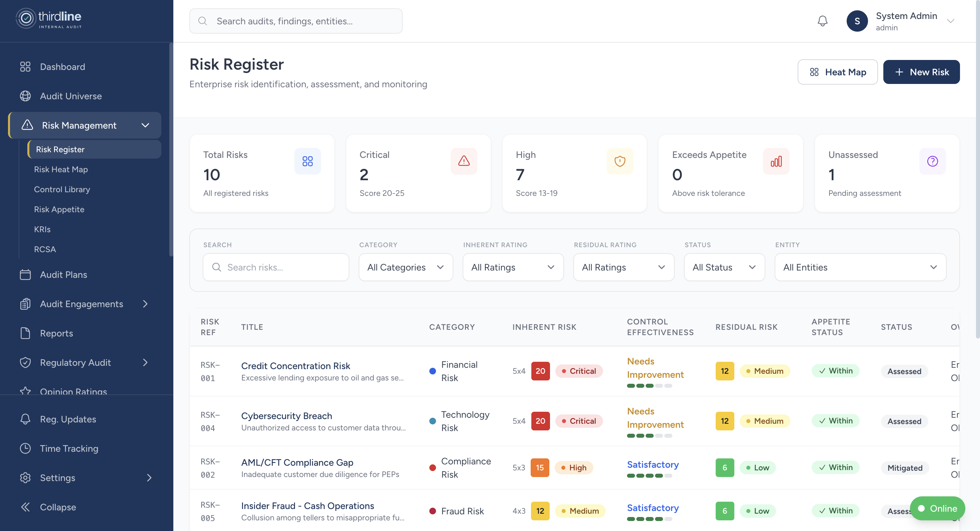Click the Total Risks grid icon
980x531 pixels.
pos(307,161)
